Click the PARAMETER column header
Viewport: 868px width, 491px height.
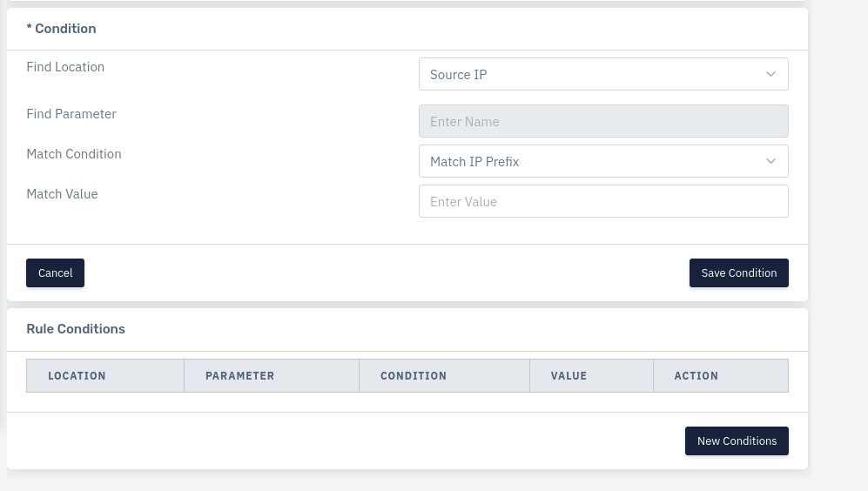tap(239, 376)
